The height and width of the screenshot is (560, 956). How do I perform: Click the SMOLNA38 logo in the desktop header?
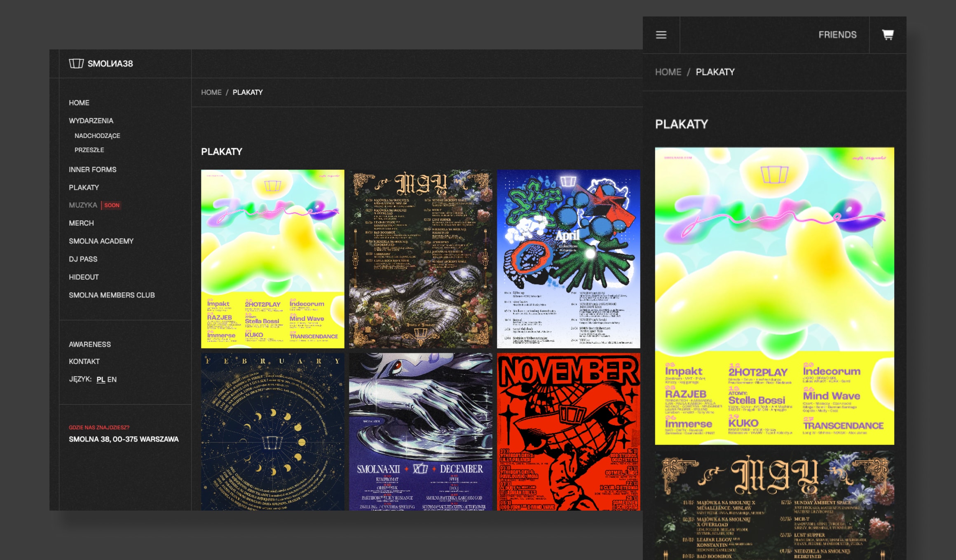(101, 63)
